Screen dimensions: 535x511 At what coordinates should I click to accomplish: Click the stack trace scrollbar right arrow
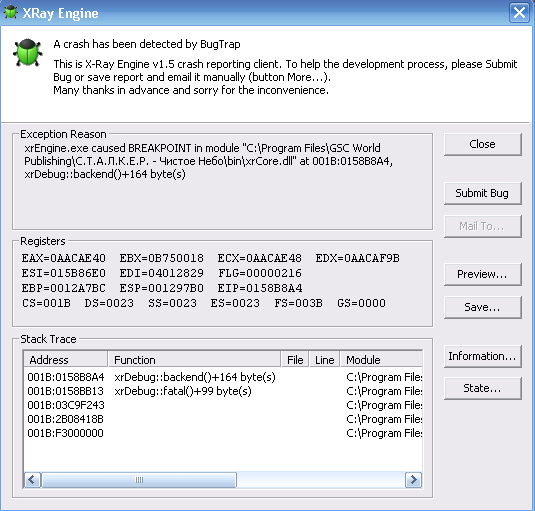coord(414,480)
